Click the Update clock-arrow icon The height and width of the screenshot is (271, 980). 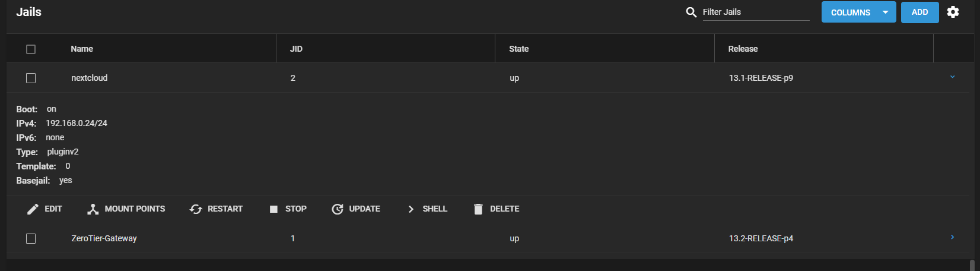tap(337, 209)
